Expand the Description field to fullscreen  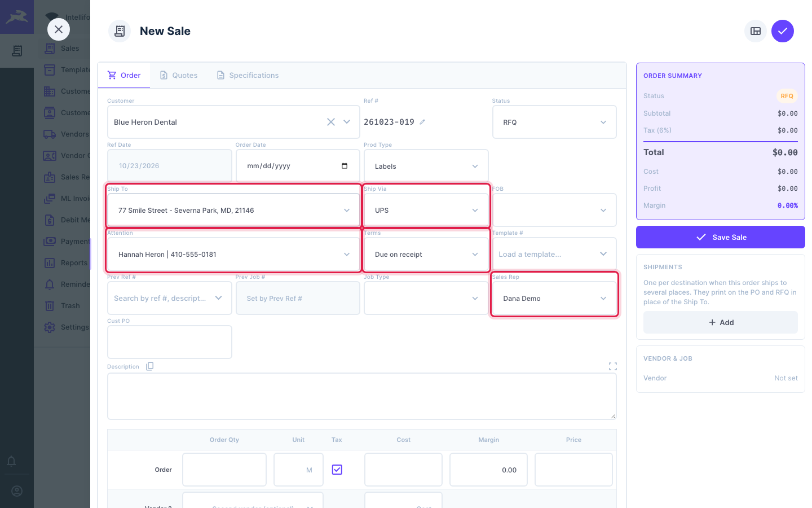pyautogui.click(x=613, y=366)
